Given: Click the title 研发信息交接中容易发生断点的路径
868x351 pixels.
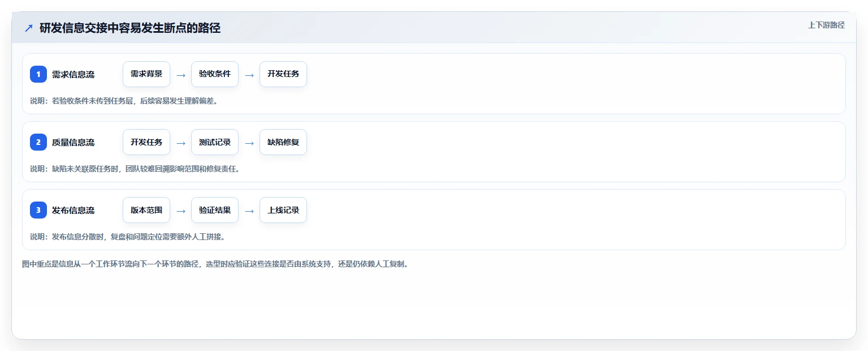Looking at the screenshot, I should [130, 28].
